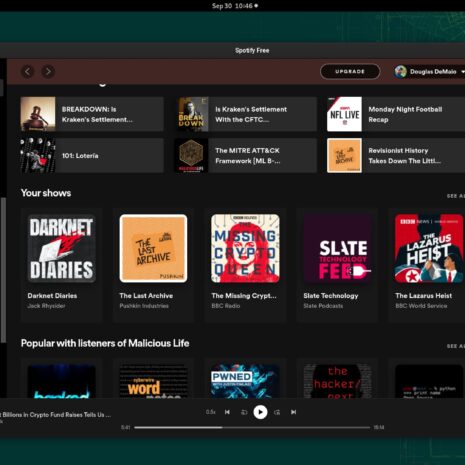Image resolution: width=465 pixels, height=465 pixels.
Task: Skip to the previous episode
Action: point(227,412)
